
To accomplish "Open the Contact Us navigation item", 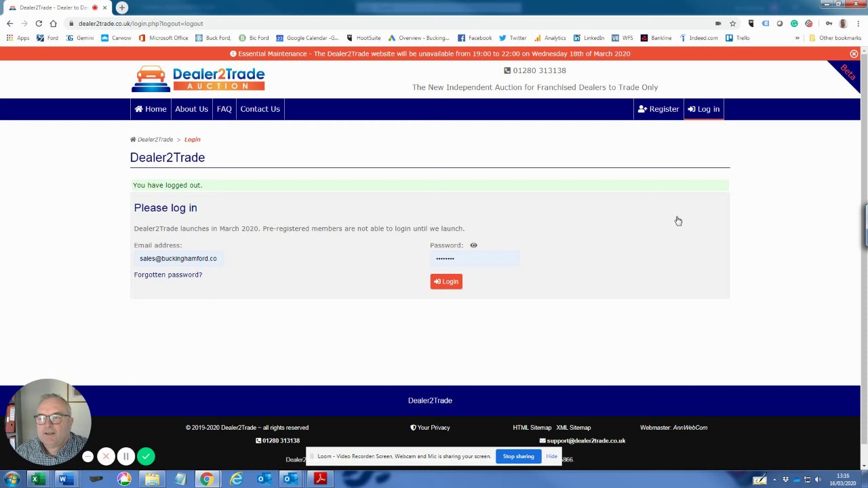I will pyautogui.click(x=260, y=109).
